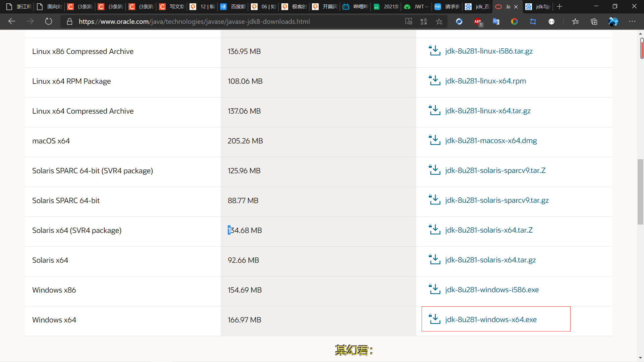Open the Google Translate extension icon
This screenshot has width=644, height=362.
[496, 21]
